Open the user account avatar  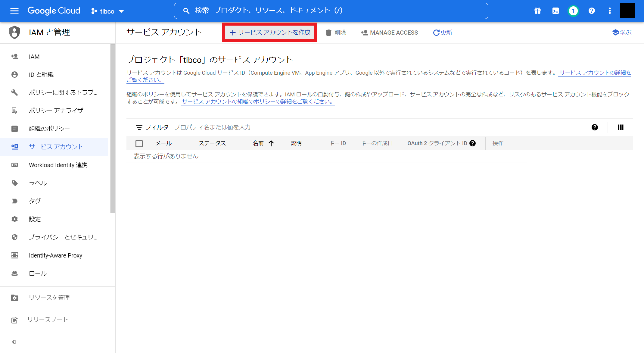click(x=627, y=11)
